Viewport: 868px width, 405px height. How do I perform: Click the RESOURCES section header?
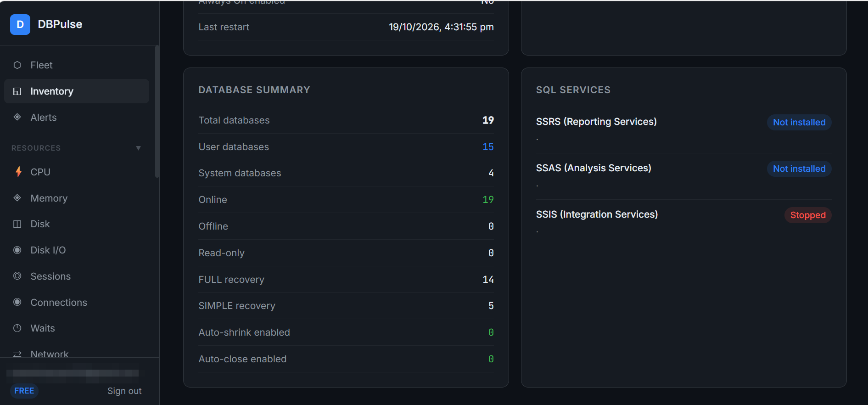pos(77,148)
